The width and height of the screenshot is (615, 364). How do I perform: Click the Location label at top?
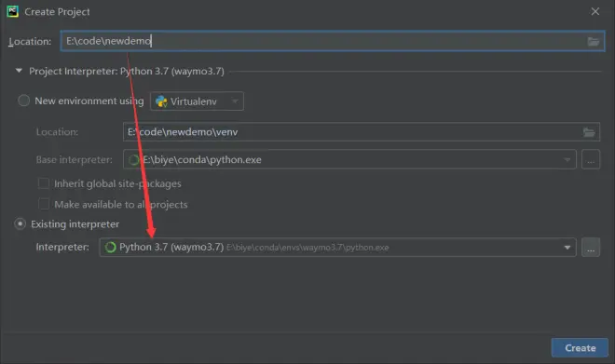coord(30,42)
